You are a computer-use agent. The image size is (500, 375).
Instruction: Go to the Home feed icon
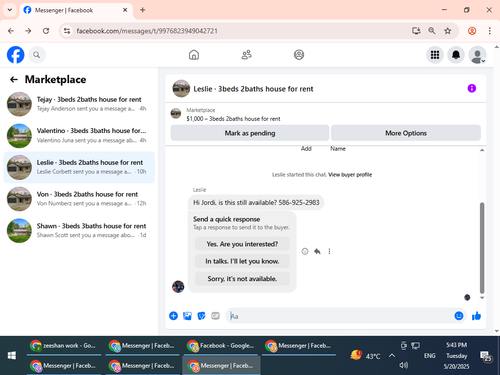click(x=194, y=55)
